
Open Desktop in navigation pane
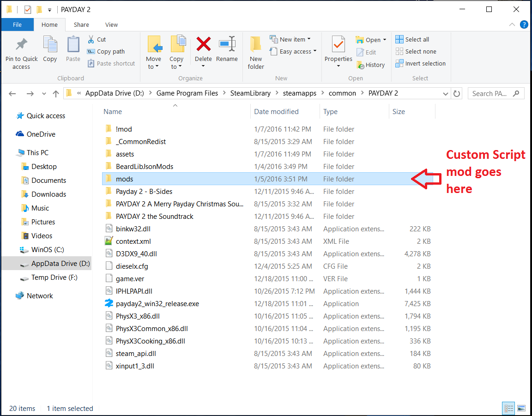[39, 167]
